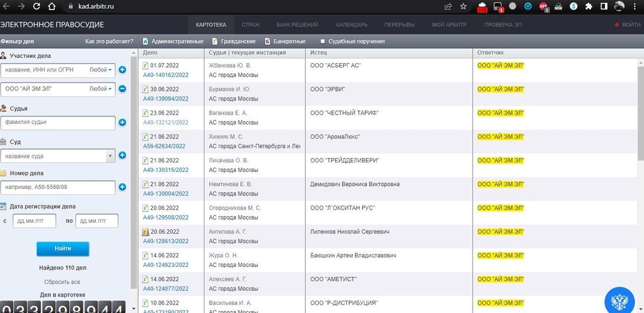Add a participant with the plus icon
The height and width of the screenshot is (313, 644).
coord(122,70)
